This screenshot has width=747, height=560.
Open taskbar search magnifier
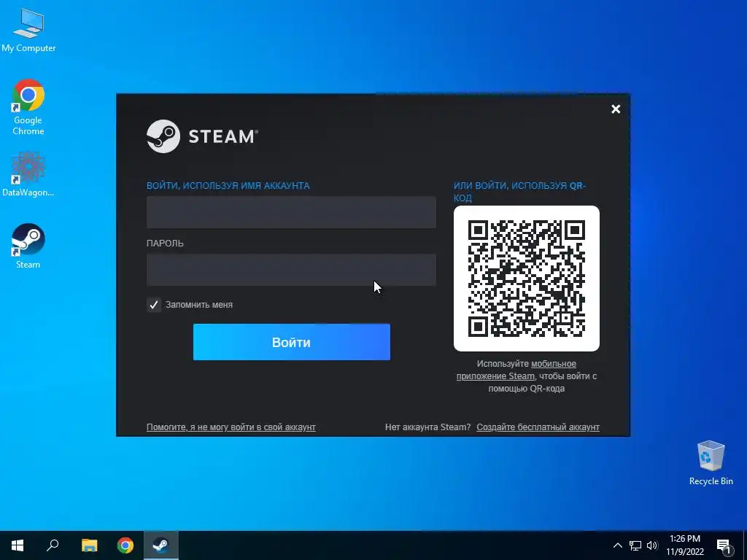pyautogui.click(x=53, y=545)
